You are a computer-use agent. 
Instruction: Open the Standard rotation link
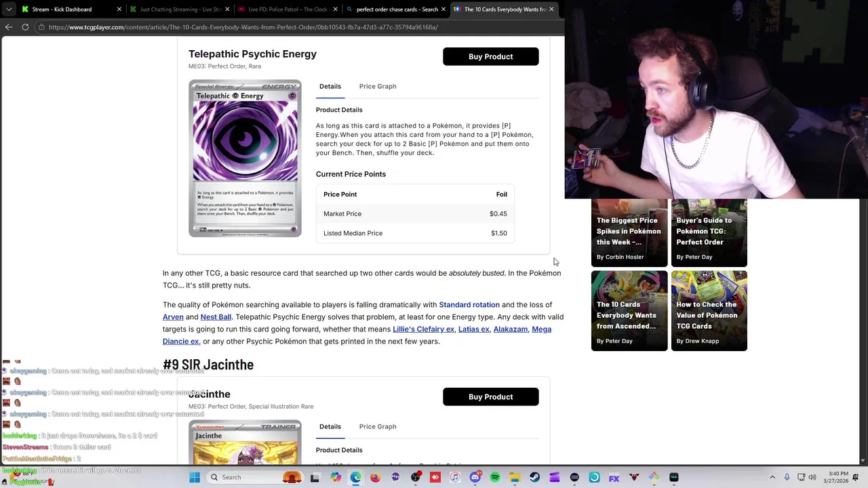pyautogui.click(x=469, y=305)
